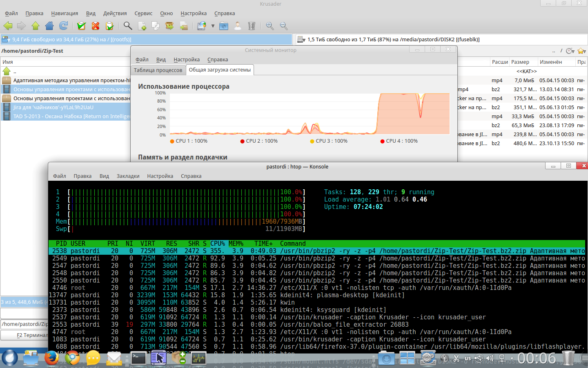
Task: Click the green Up arrow toolbar icon
Action: [36, 26]
